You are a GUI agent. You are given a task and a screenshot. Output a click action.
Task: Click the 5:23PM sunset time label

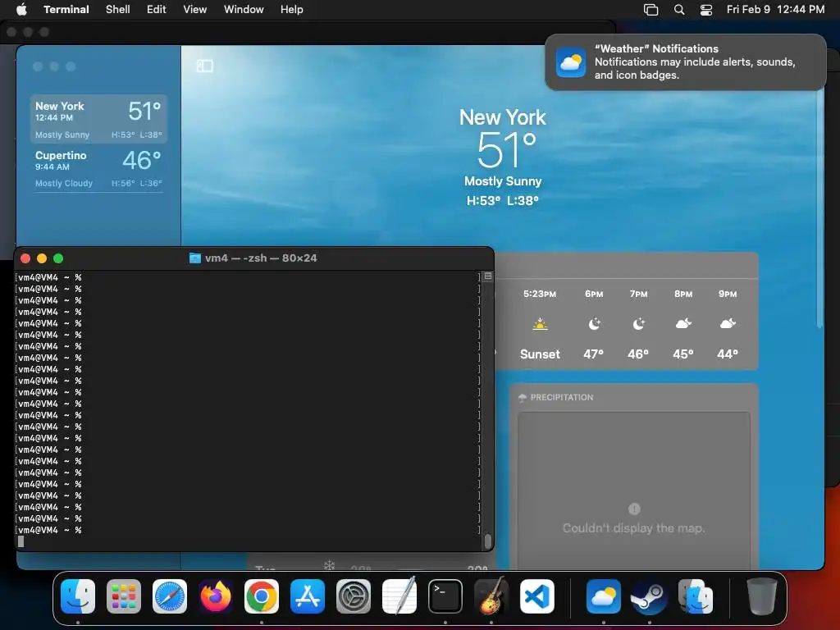tap(540, 294)
